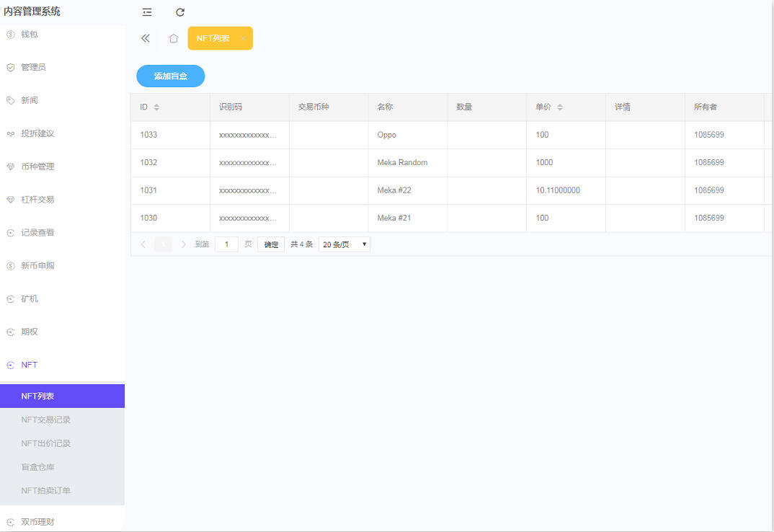Click the double-left arrow collapse icon
Viewport: 774px width, 532px height.
point(145,38)
